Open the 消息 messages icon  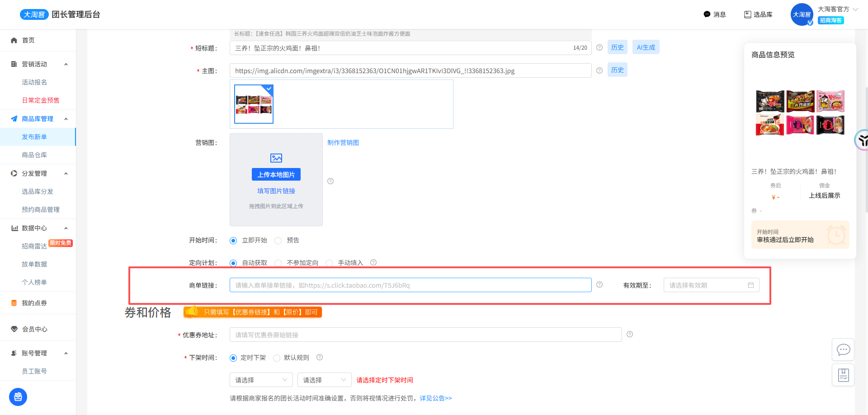707,14
